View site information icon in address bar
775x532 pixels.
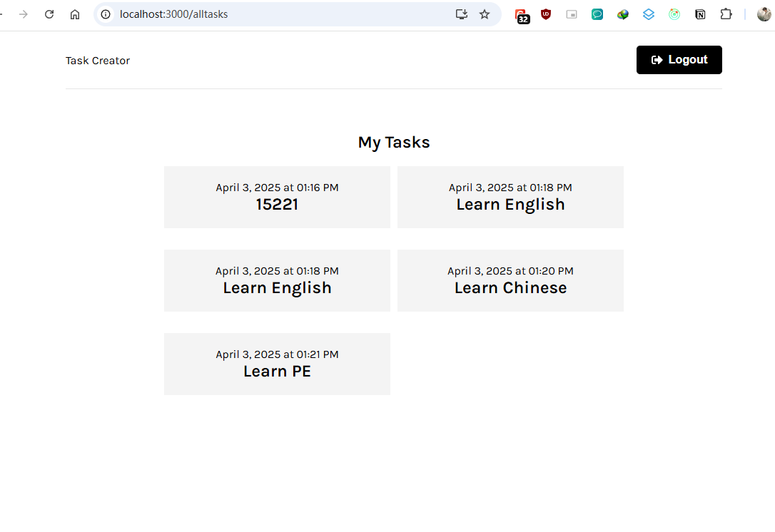106,14
